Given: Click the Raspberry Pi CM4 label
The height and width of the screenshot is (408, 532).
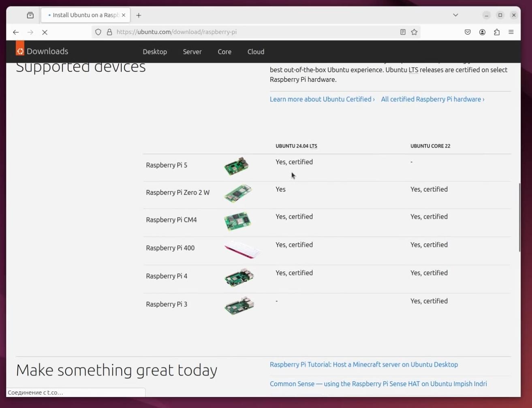Looking at the screenshot, I should pyautogui.click(x=171, y=220).
